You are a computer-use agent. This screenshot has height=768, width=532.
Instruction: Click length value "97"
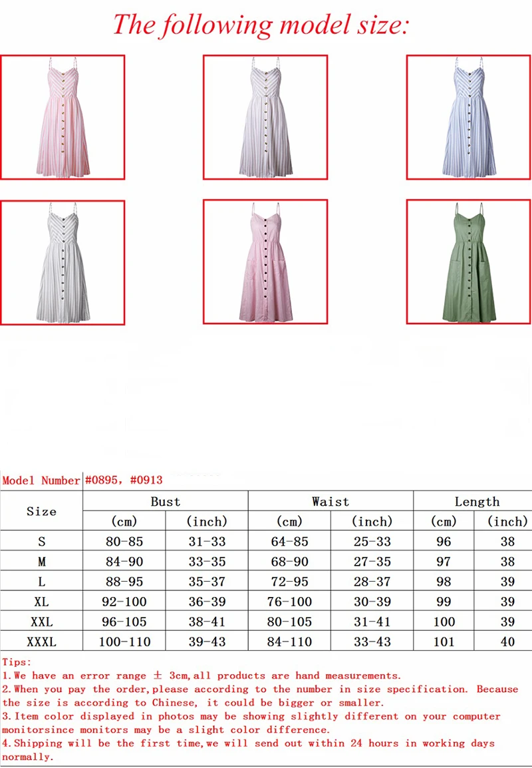point(444,562)
